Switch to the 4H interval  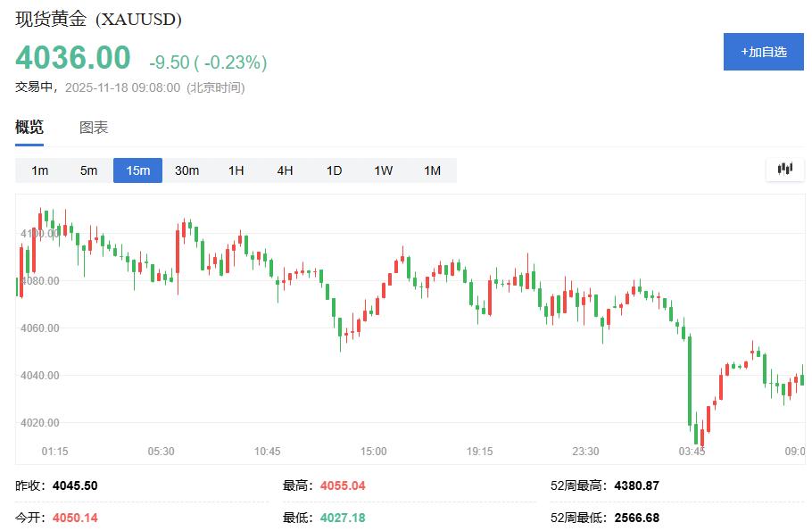(284, 170)
